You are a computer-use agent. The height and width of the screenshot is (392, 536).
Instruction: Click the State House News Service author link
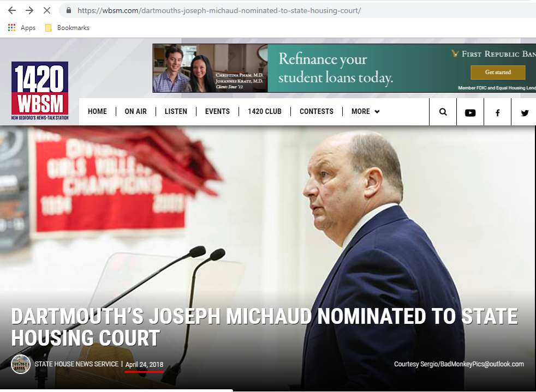coord(76,364)
